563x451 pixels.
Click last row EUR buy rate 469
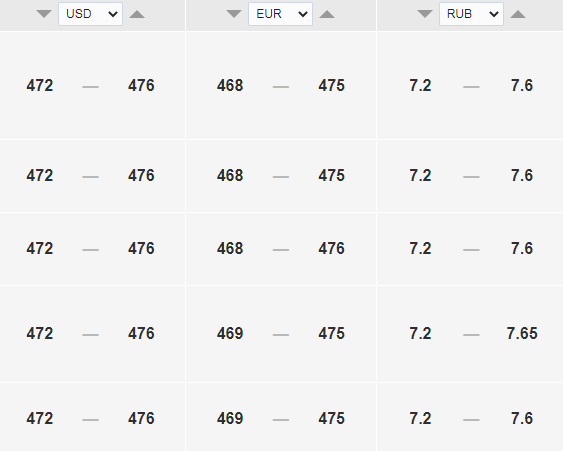[x=230, y=419]
